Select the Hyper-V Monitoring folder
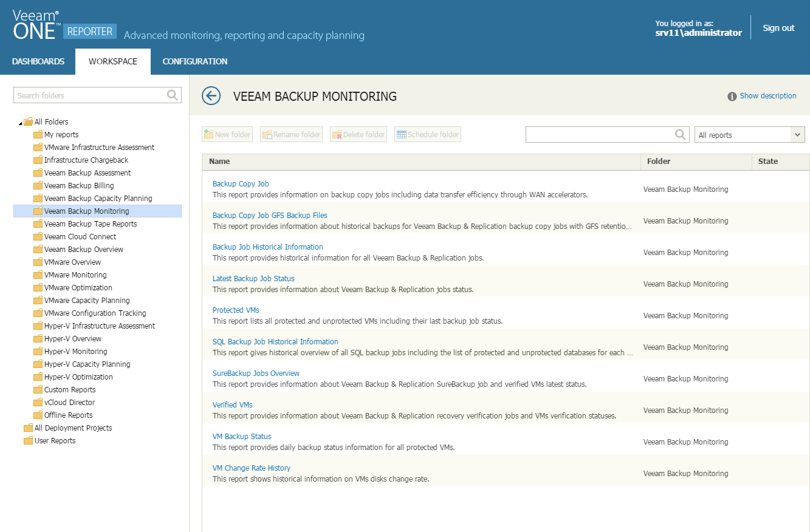This screenshot has width=810, height=532. point(75,352)
